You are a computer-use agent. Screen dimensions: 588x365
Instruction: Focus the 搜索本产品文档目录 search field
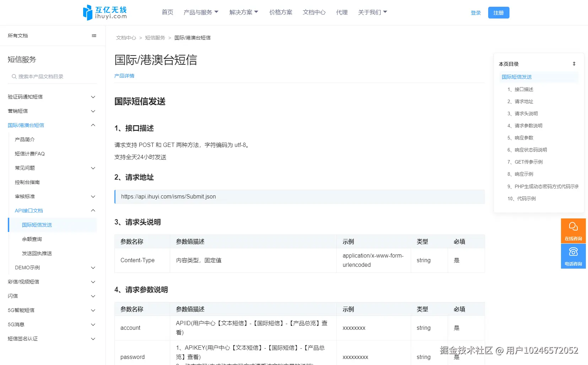[x=52, y=76]
